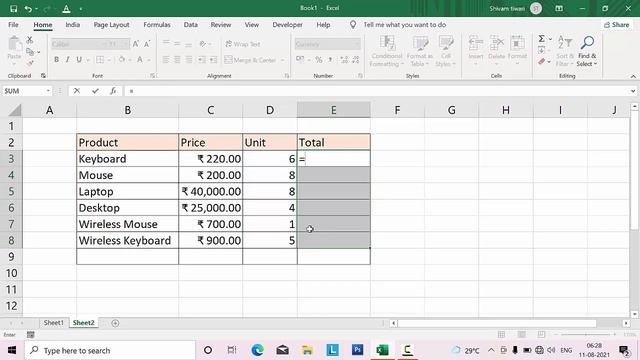Select cell containing Wireless Keyboard

coord(127,240)
